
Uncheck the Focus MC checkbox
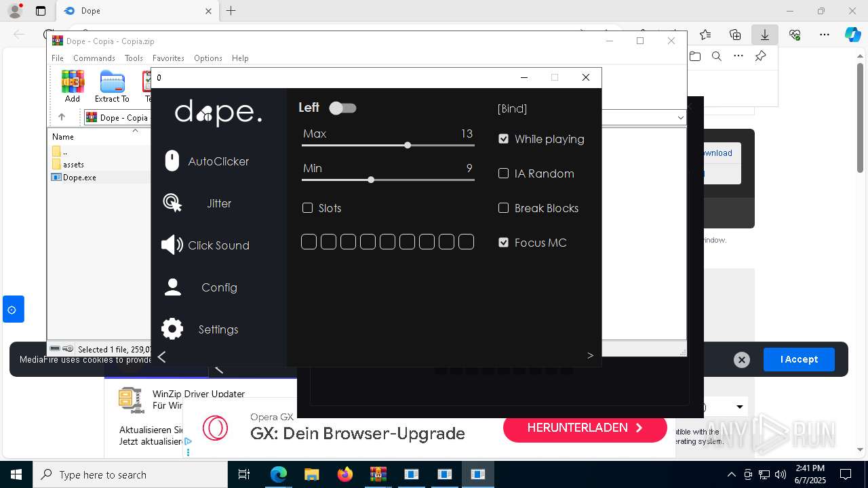click(503, 243)
